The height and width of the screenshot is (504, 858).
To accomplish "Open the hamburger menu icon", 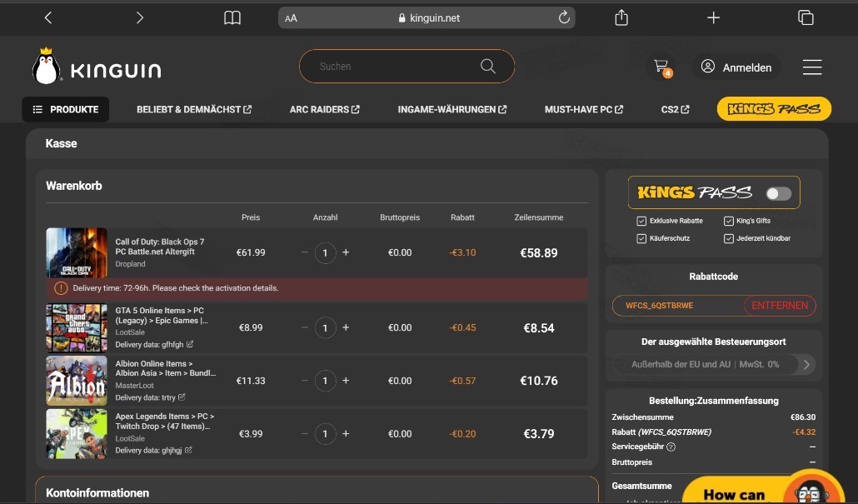I will 811,67.
